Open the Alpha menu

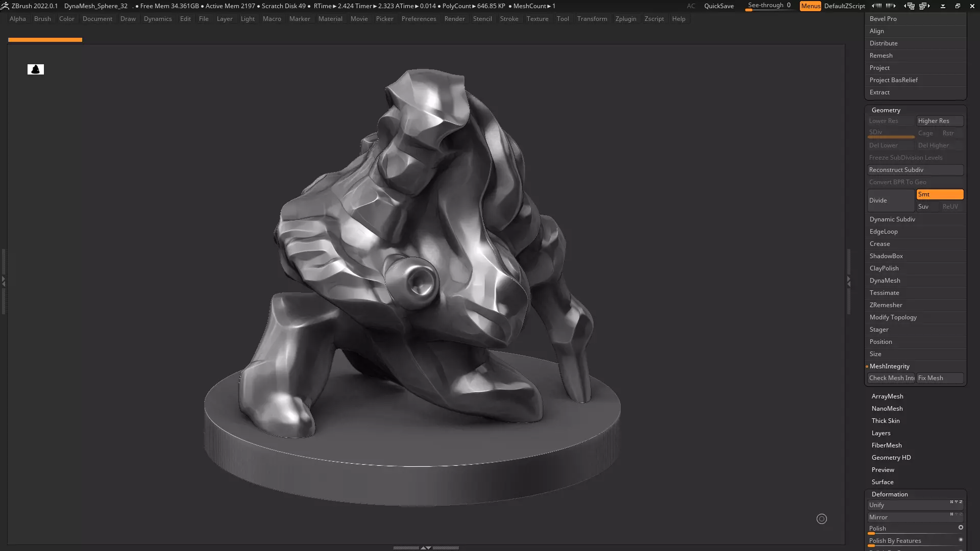(17, 19)
